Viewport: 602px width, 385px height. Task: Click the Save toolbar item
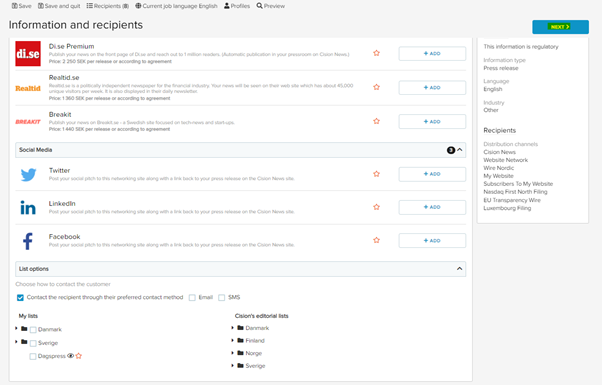[x=22, y=6]
